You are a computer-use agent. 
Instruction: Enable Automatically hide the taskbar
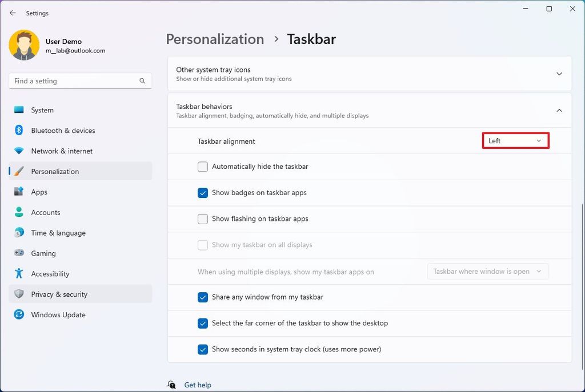203,167
